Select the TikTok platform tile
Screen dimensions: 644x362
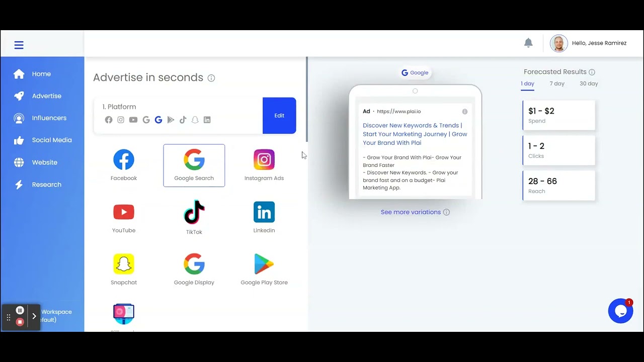pos(194,218)
